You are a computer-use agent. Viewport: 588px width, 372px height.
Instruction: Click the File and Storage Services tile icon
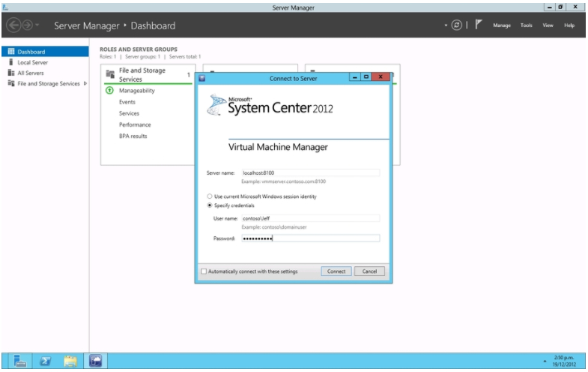110,73
